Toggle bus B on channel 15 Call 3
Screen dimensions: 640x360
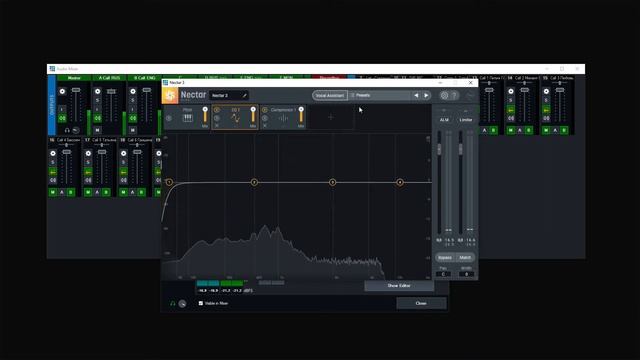(564, 130)
